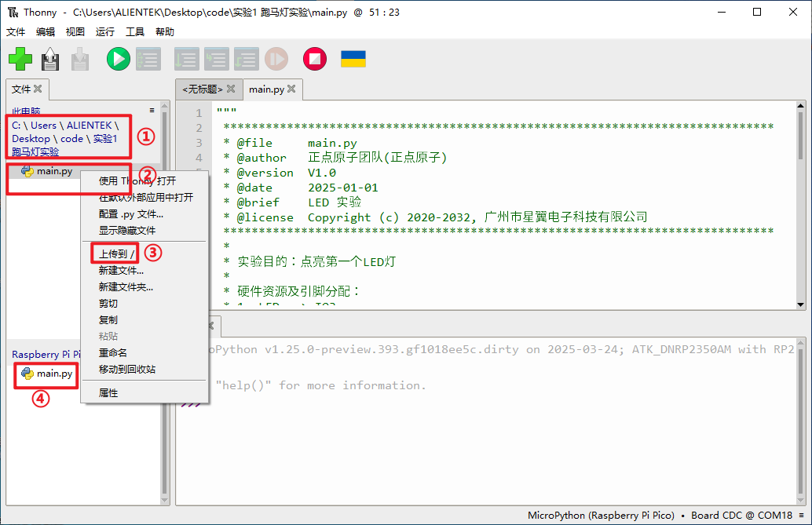The image size is (812, 525).
Task: Click the files panel scrollbar down arrow
Action: click(165, 501)
